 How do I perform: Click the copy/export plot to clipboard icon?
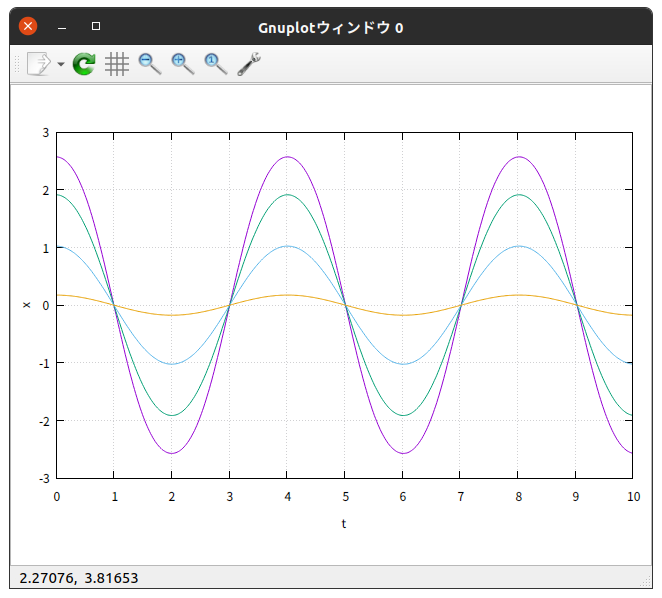tap(39, 64)
